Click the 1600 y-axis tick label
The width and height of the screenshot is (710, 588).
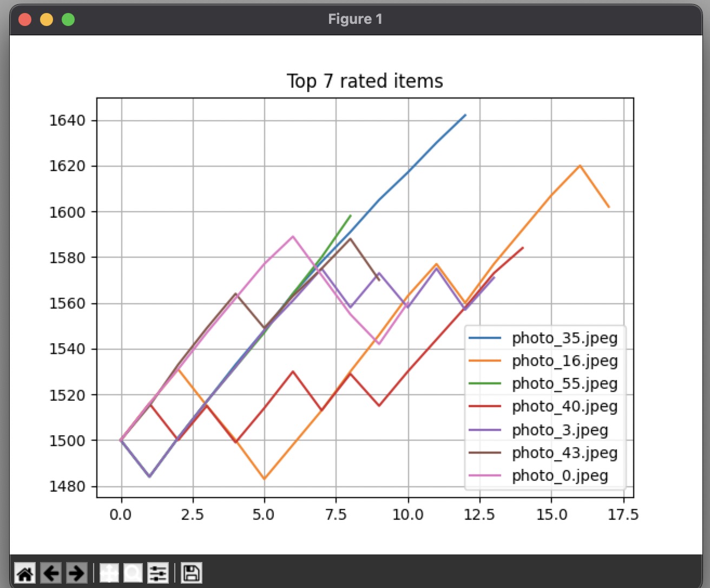point(68,212)
